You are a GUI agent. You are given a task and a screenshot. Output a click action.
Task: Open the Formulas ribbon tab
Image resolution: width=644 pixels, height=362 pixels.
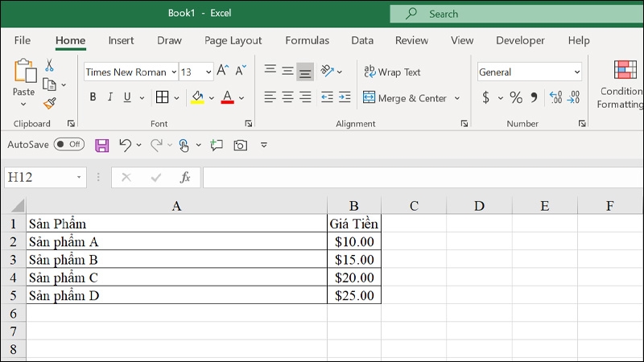307,40
